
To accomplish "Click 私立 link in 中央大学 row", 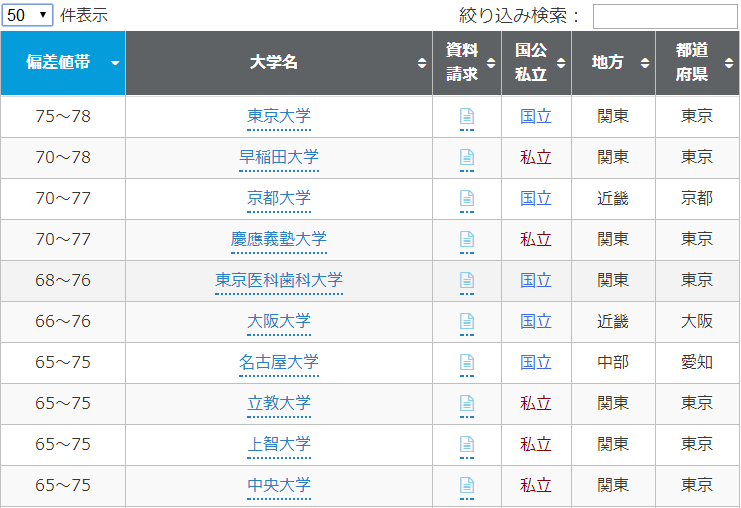I will click(x=536, y=486).
